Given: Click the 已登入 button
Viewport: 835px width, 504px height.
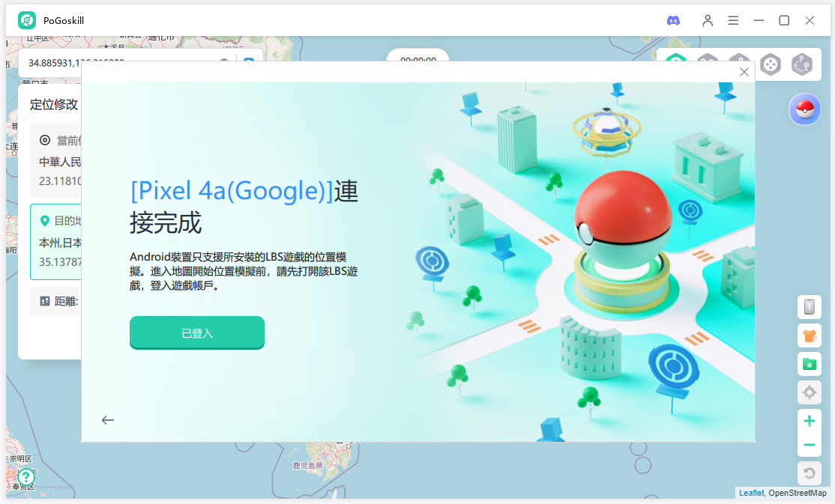Looking at the screenshot, I should click(197, 333).
